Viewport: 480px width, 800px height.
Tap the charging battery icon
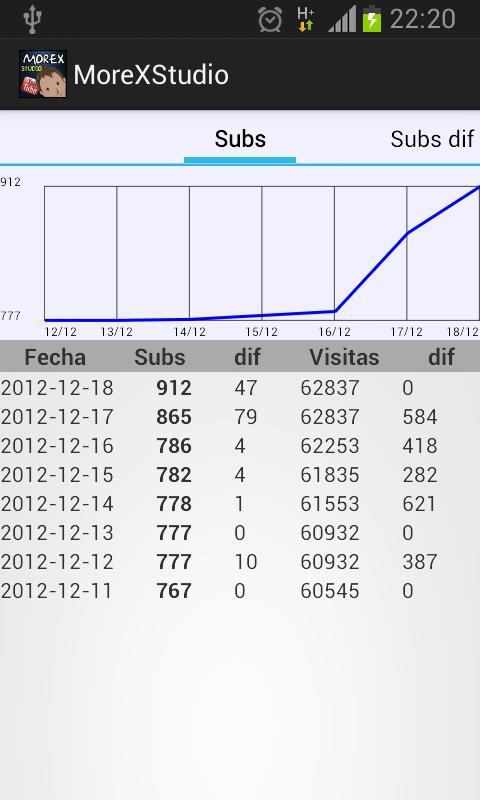[x=372, y=19]
